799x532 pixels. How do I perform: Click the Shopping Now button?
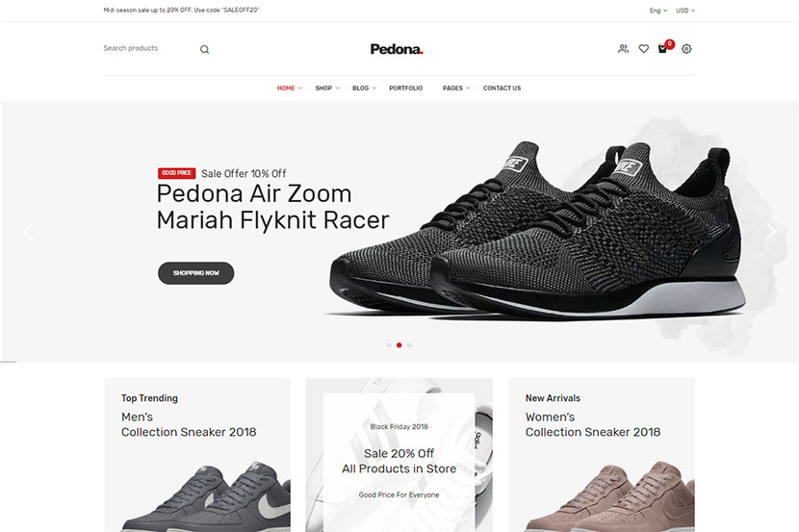click(x=195, y=273)
